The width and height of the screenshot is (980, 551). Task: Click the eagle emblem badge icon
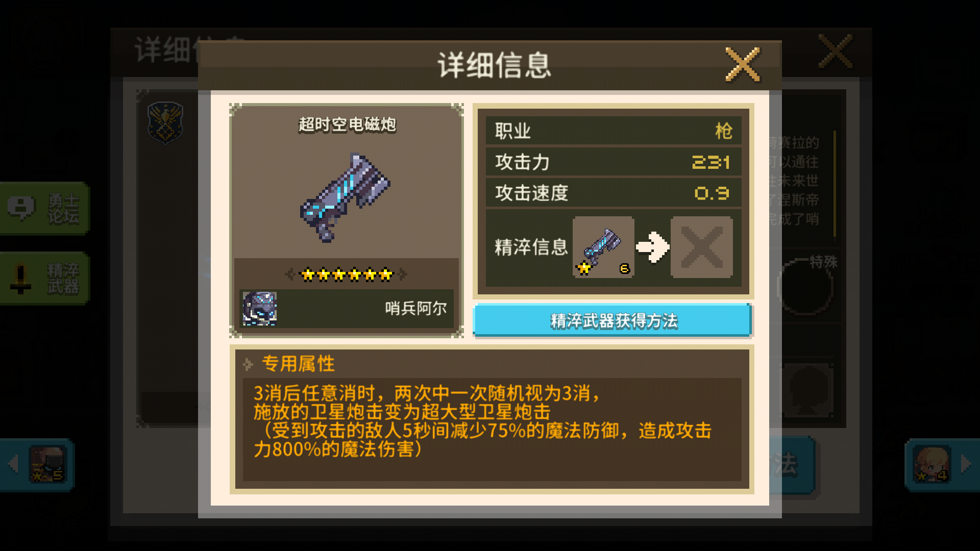[165, 122]
